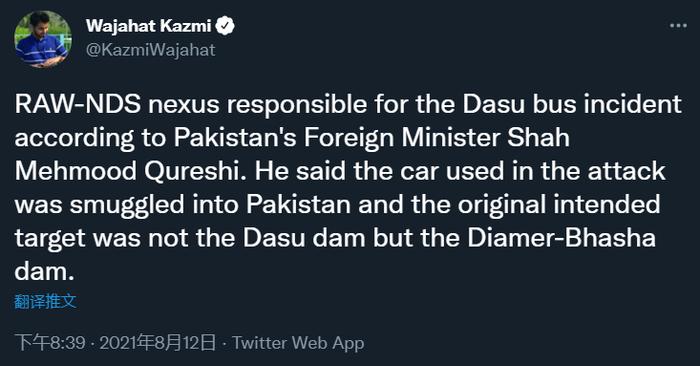The height and width of the screenshot is (366, 700).
Task: Click "smuggled into Pakistan" in the tweet
Action: pos(210,205)
